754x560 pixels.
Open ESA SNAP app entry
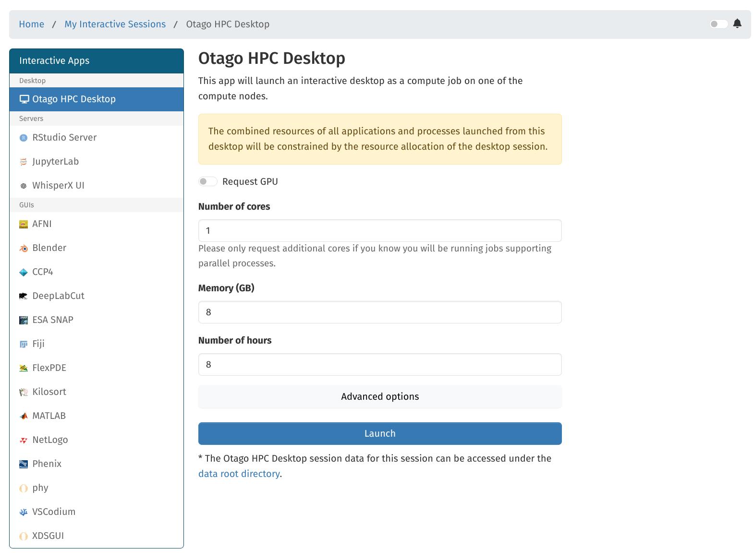97,320
